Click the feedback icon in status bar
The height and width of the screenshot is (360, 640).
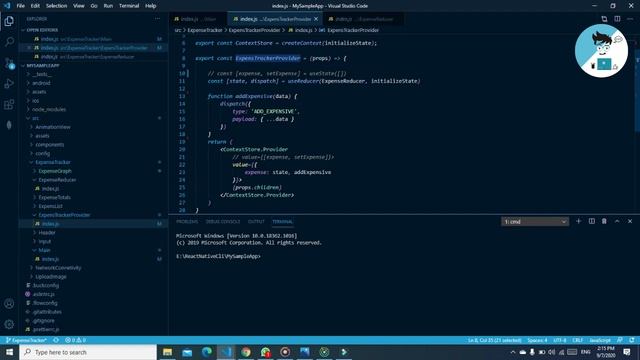coord(620,340)
